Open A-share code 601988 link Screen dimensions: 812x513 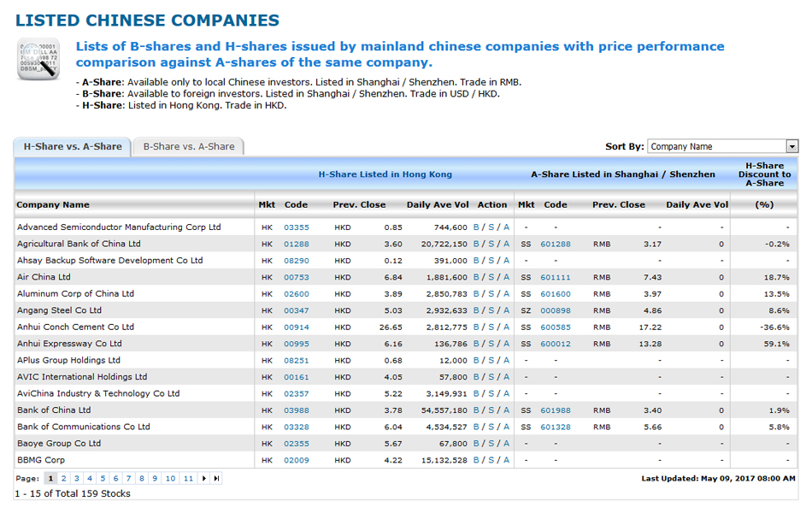(556, 410)
